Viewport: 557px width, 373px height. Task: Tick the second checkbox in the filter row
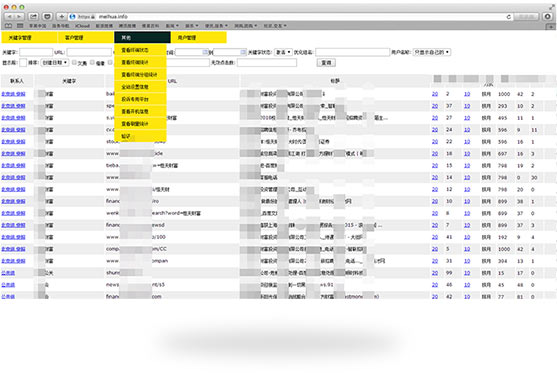click(92, 62)
